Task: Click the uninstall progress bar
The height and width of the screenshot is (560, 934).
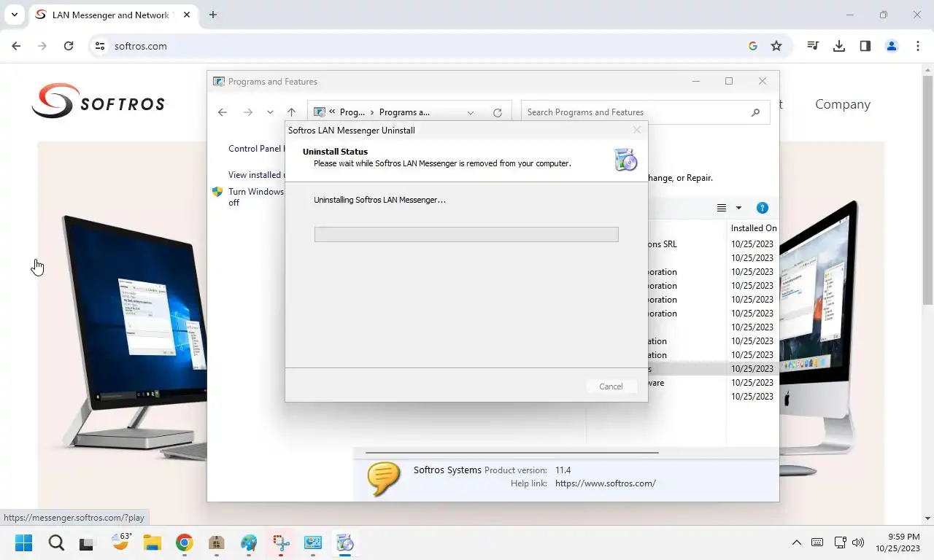Action: [466, 234]
